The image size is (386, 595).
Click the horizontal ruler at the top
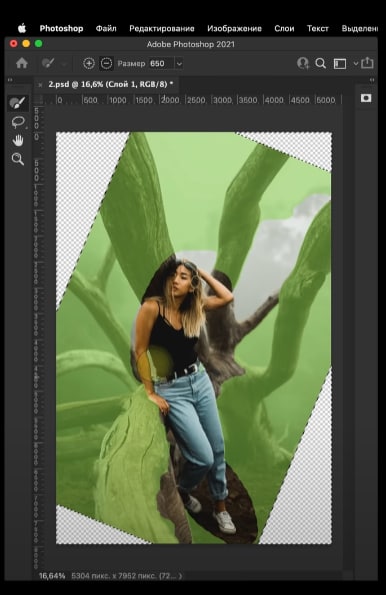pyautogui.click(x=193, y=100)
